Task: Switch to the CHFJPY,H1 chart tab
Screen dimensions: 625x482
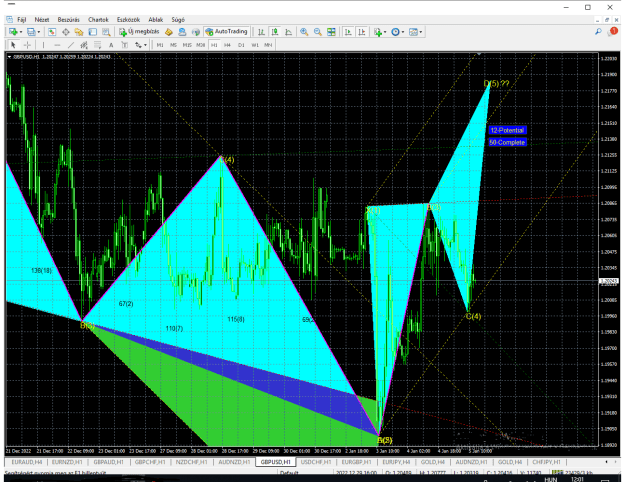Action: 546,462
